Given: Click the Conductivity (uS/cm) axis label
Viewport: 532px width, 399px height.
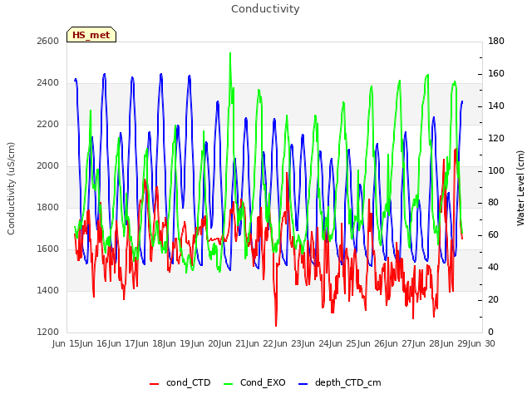Looking at the screenshot, I should (x=11, y=189).
